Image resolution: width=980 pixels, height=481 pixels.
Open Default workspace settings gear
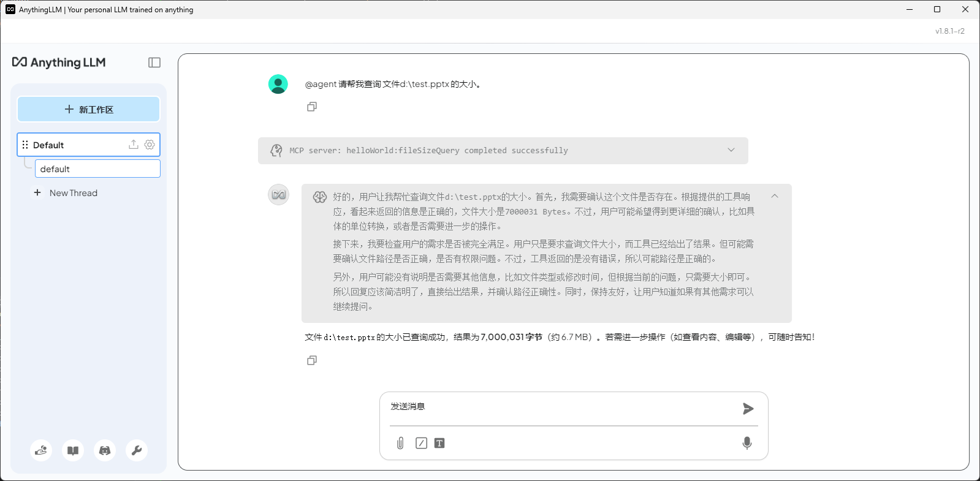click(150, 145)
